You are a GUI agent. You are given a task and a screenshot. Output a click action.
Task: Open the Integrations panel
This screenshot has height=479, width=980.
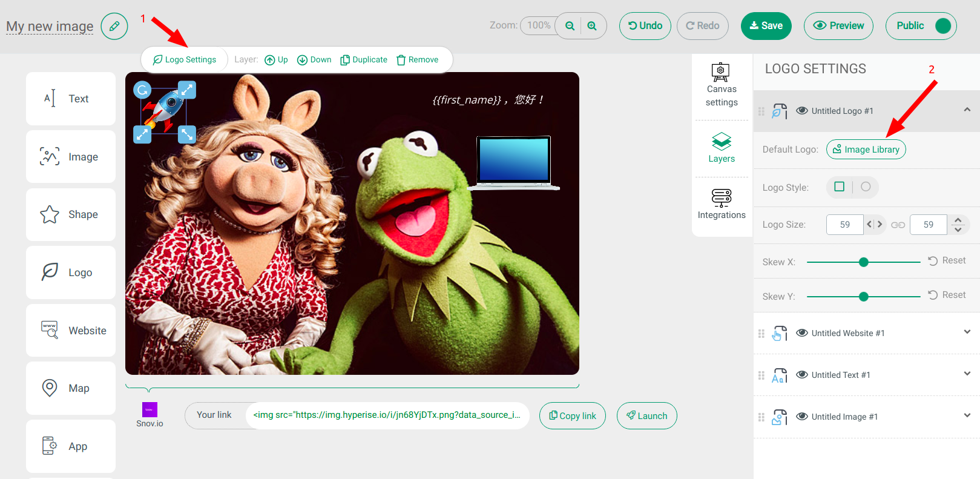(722, 204)
